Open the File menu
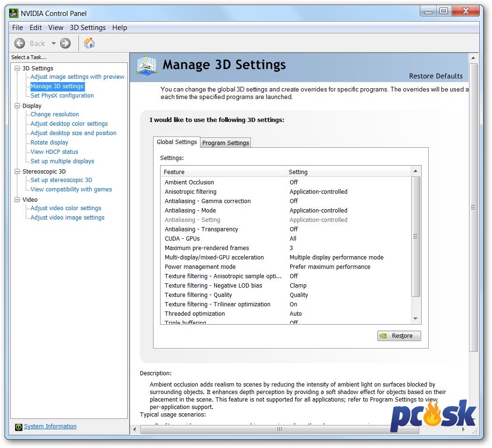Viewport: 492px width, 448px height. pos(17,28)
